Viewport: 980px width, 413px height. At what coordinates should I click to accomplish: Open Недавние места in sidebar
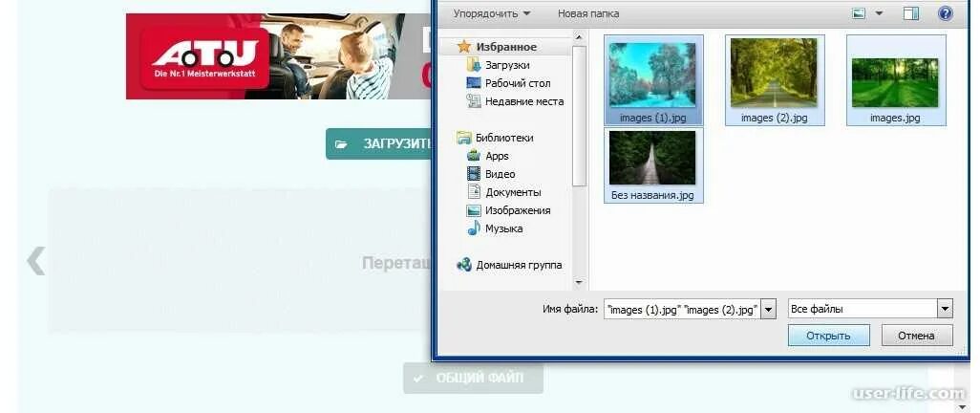click(523, 101)
